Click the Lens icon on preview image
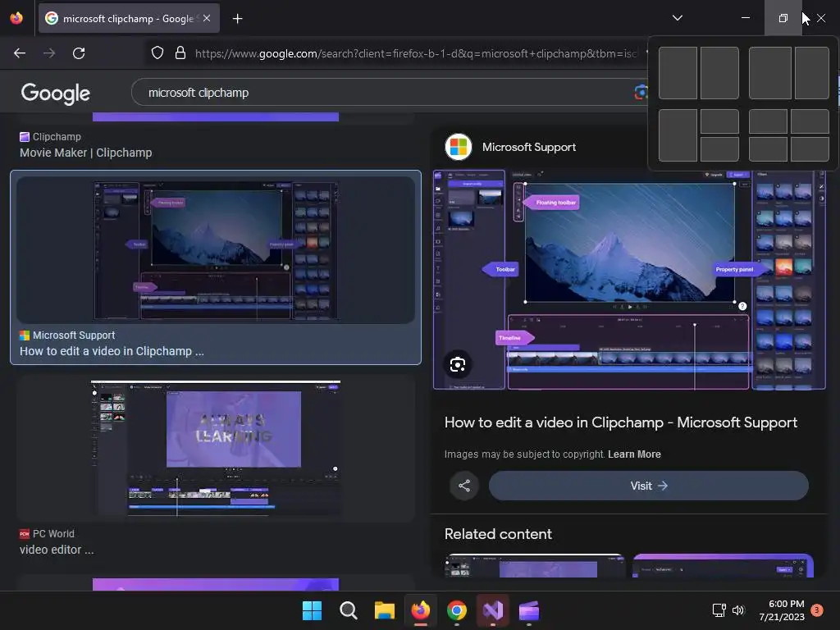This screenshot has height=630, width=840. click(x=458, y=365)
